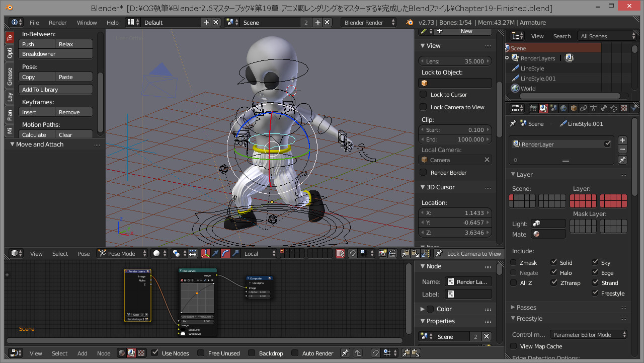The height and width of the screenshot is (363, 644).
Task: Enable the Lock to Cursor checkbox
Action: [424, 95]
